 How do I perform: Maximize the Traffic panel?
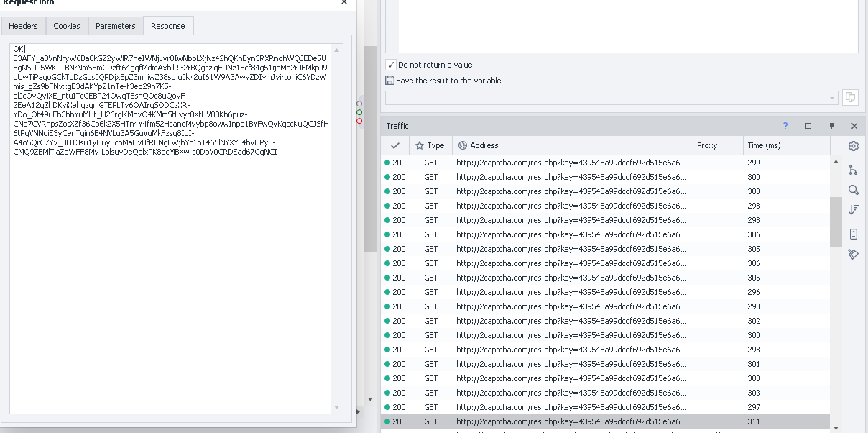pos(808,126)
